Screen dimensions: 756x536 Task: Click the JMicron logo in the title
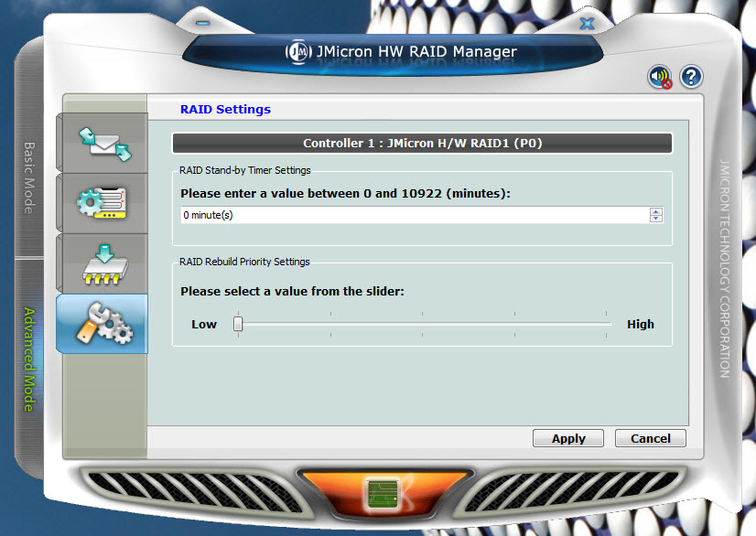coord(297,51)
